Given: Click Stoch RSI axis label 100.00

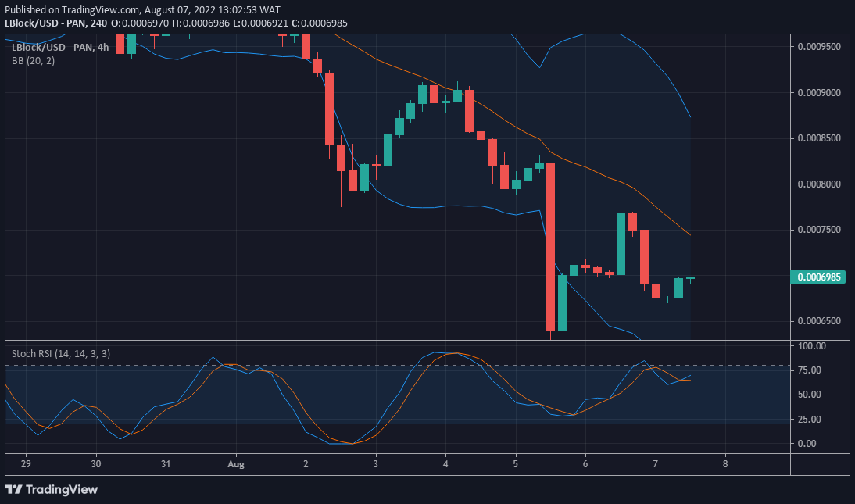Looking at the screenshot, I should point(811,346).
